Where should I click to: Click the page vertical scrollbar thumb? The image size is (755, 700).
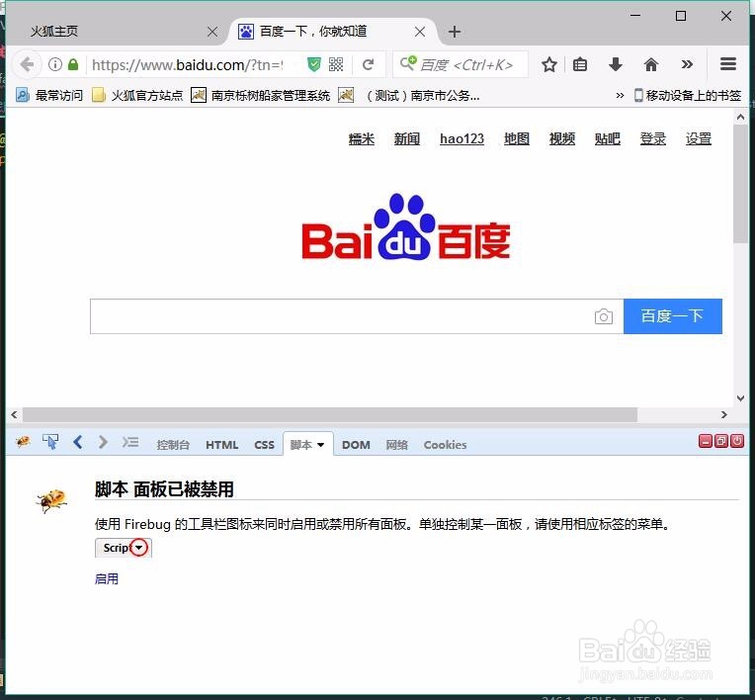[740, 184]
